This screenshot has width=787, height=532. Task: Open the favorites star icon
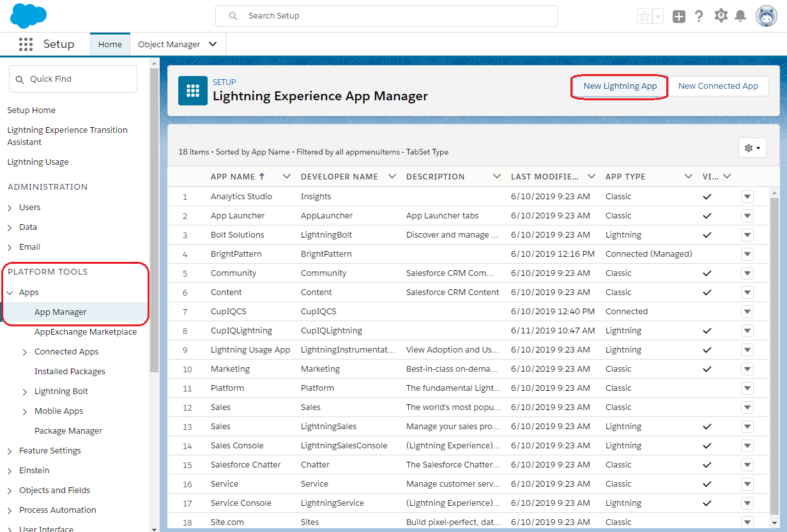click(645, 17)
